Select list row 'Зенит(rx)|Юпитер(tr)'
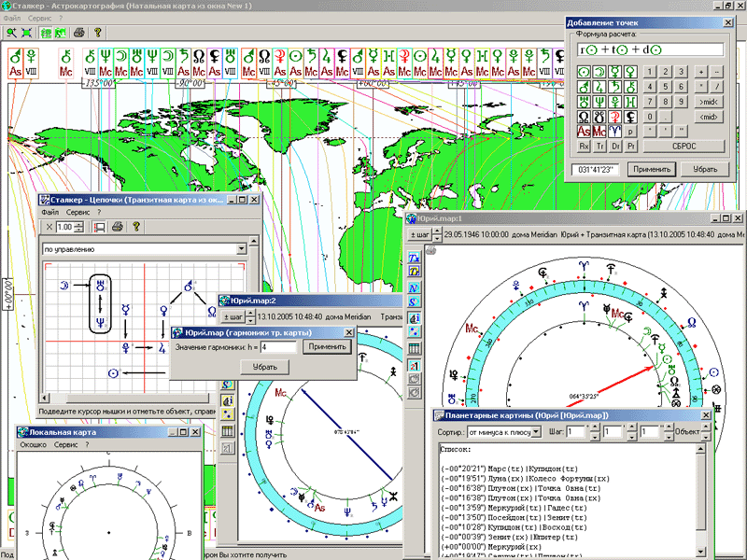Screen dimensions: 747x560 click(x=510, y=538)
